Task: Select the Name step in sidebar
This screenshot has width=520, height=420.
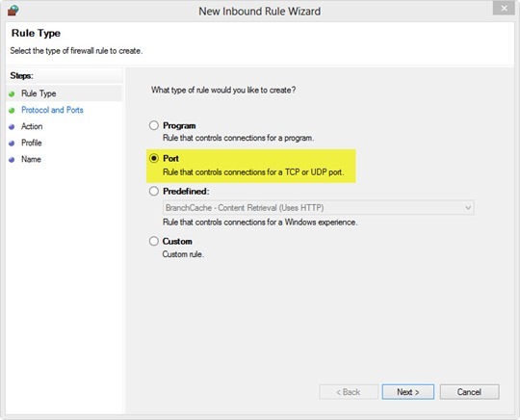Action: (31, 159)
